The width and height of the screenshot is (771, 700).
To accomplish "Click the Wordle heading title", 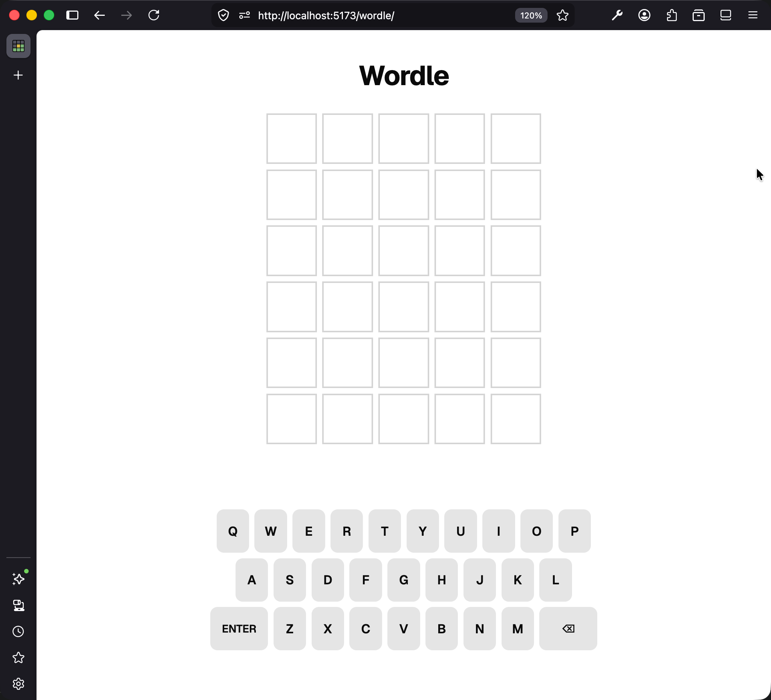I will [404, 76].
